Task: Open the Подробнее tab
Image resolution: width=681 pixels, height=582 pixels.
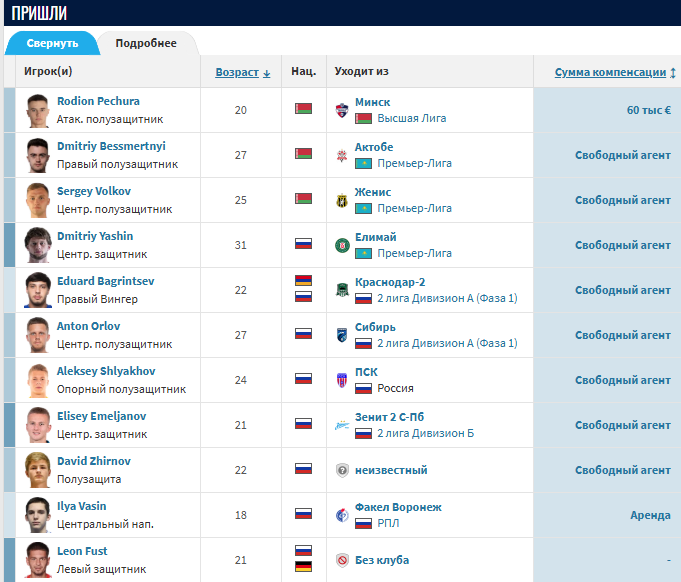Action: tap(146, 43)
